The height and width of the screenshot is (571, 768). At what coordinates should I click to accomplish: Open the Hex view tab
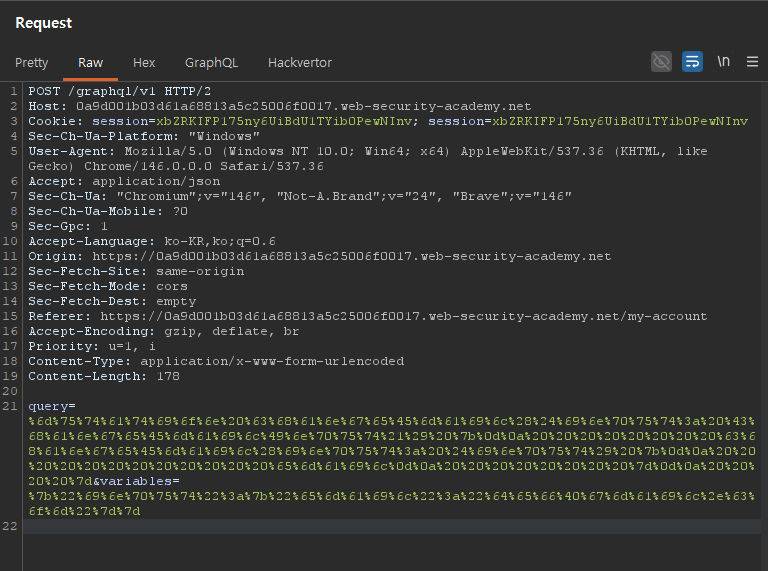coord(144,63)
